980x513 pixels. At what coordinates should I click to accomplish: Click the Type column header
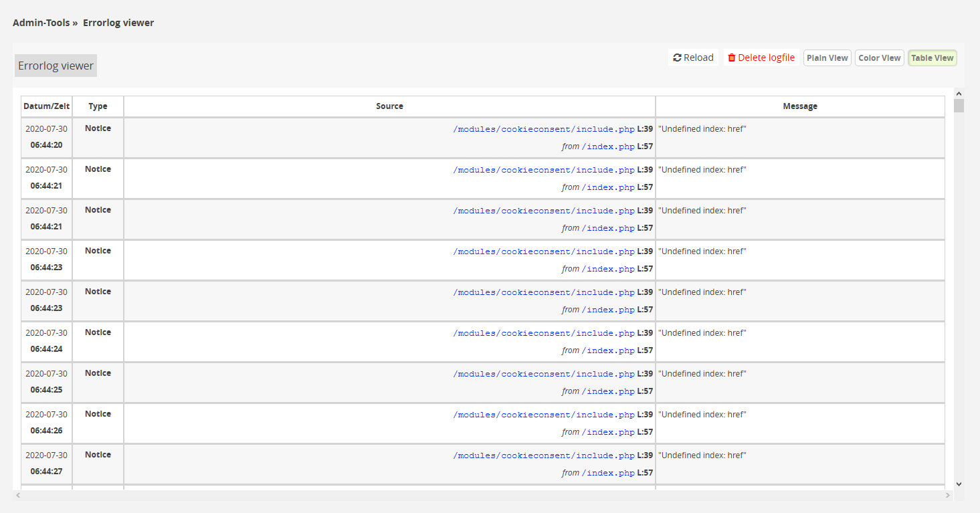click(98, 106)
